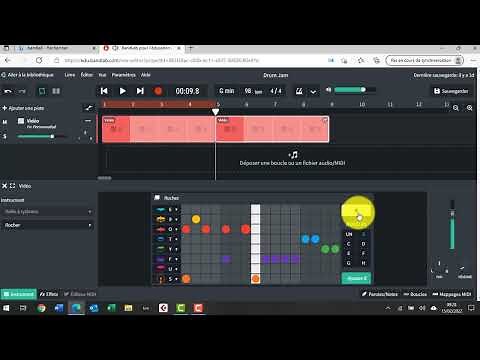Redo the last undone action
480x360 pixels.
coord(22,91)
